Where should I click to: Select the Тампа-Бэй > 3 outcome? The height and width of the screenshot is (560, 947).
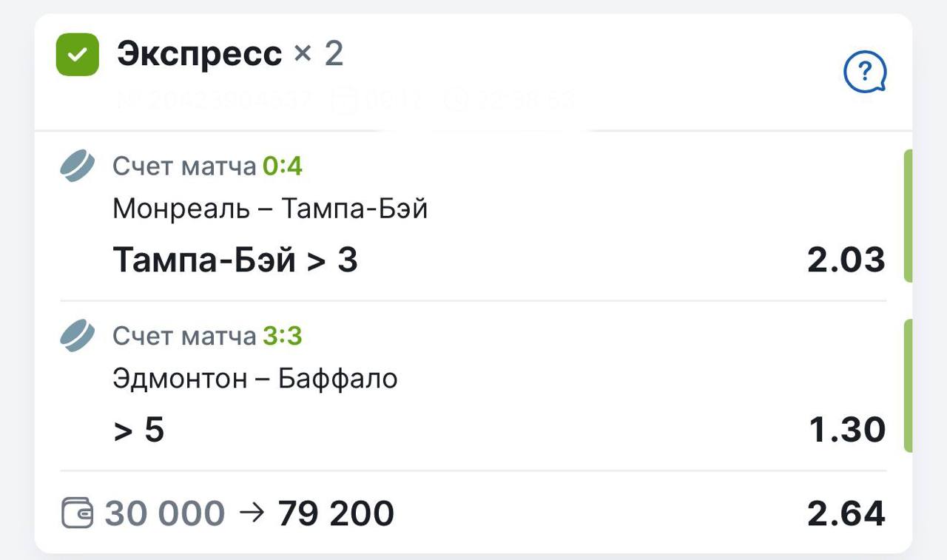pyautogui.click(x=235, y=260)
